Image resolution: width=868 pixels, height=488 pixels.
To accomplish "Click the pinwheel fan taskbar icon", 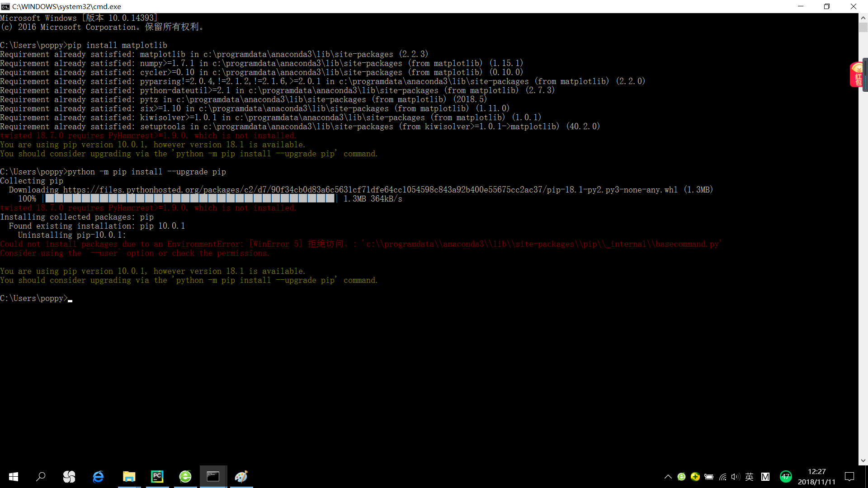I will pyautogui.click(x=69, y=477).
